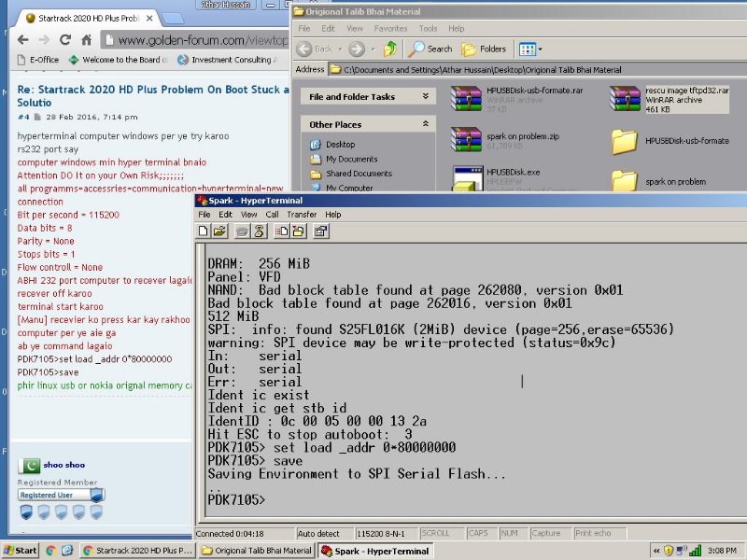Click New connection icon in HyperTerminal toolbar
This screenshot has height=560, width=747.
pyautogui.click(x=204, y=231)
